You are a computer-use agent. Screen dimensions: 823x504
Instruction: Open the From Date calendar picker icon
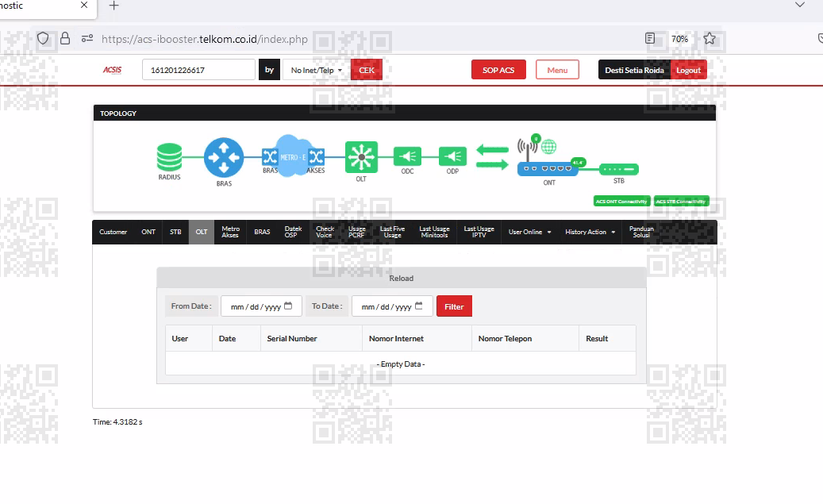click(288, 306)
